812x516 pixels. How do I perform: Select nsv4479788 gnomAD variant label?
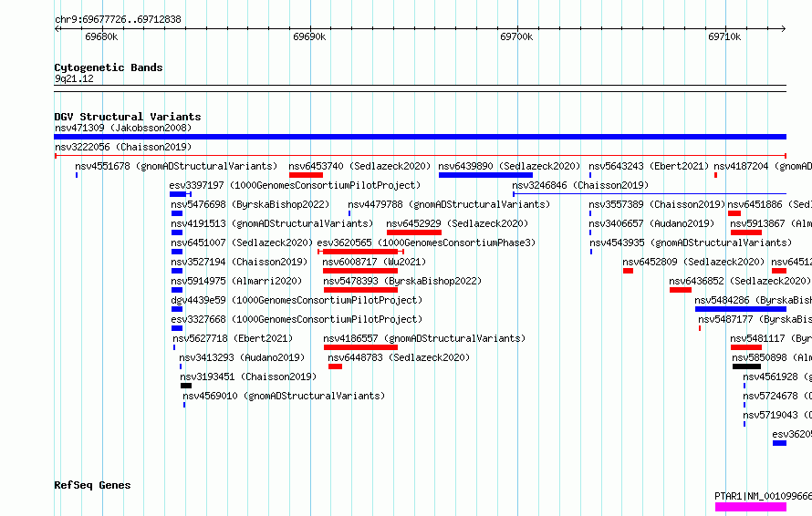(x=449, y=204)
